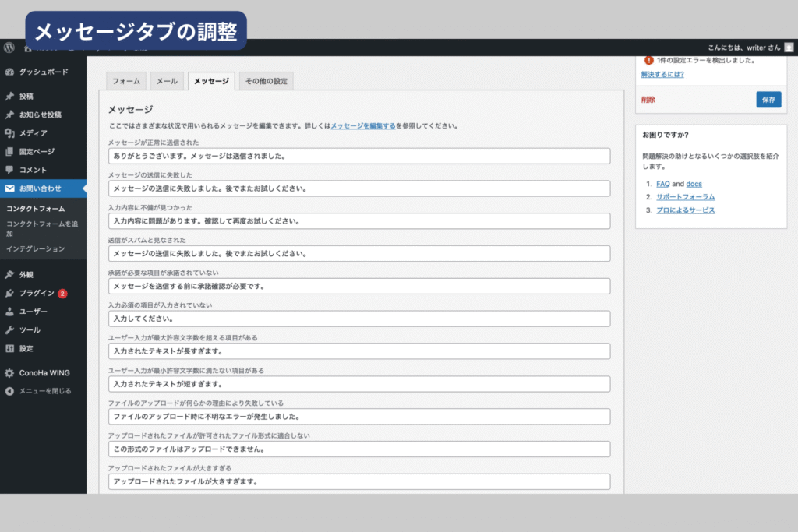798x532 pixels.
Task: Click the ありがとうございます message field
Action: click(358, 156)
